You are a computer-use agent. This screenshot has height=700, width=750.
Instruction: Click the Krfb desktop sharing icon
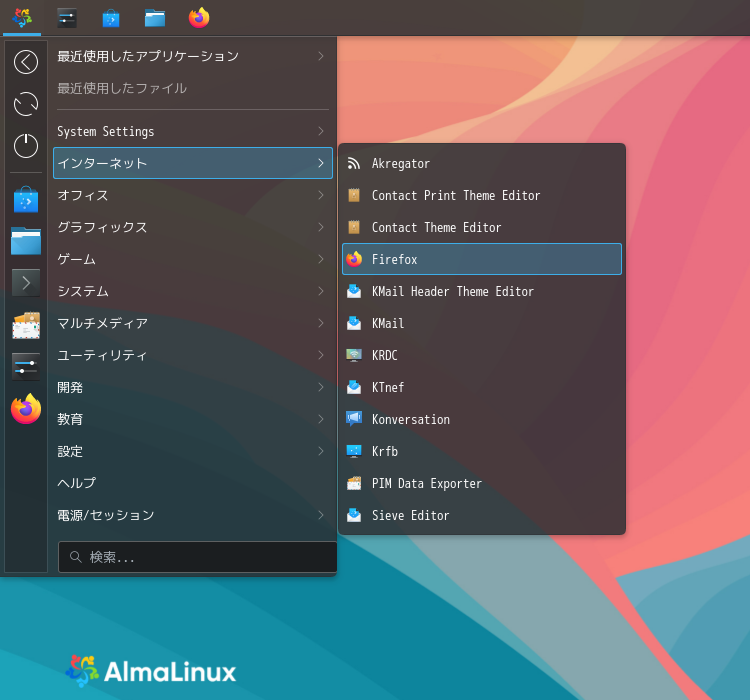[x=353, y=451]
